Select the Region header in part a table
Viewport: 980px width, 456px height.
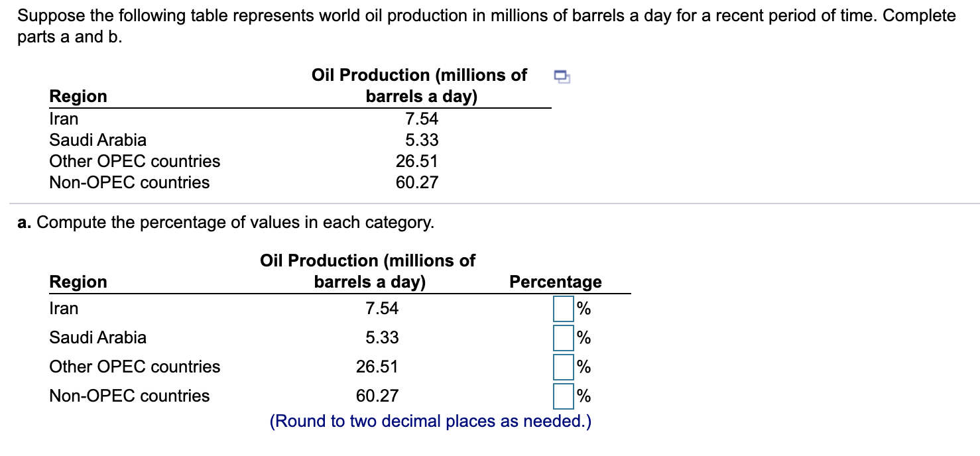point(78,282)
